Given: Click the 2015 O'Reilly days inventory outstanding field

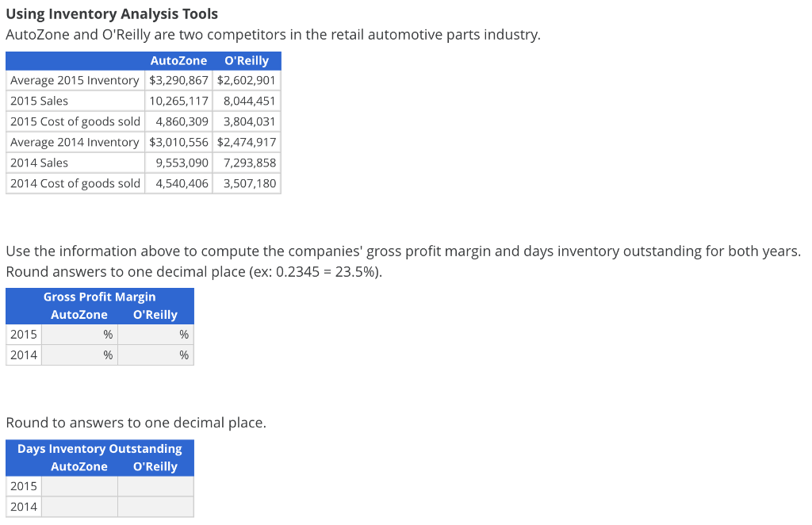Looking at the screenshot, I should (155, 485).
